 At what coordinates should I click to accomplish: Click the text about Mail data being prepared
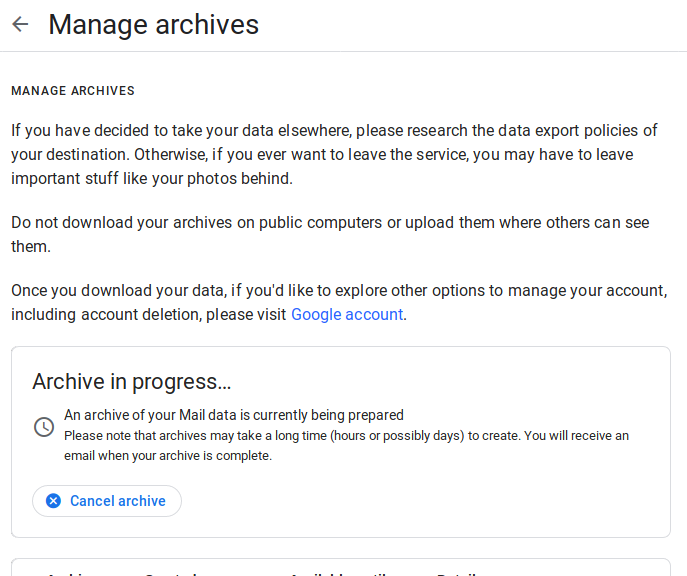(x=234, y=415)
